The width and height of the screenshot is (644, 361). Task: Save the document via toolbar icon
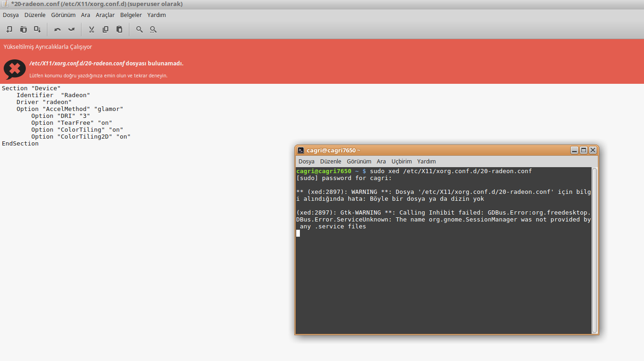tap(37, 29)
